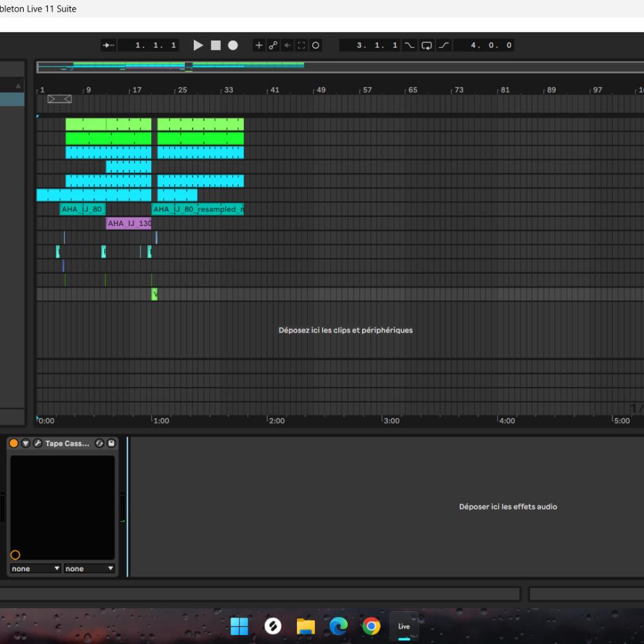Open the left 'none' dropdown

[x=36, y=569]
